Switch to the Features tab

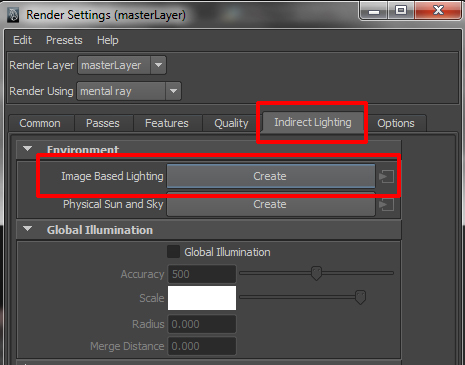click(167, 123)
